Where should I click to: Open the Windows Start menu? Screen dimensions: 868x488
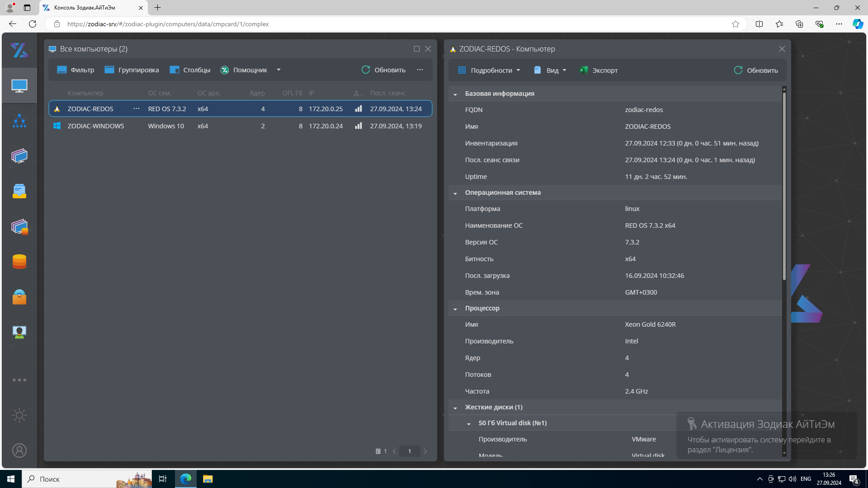11,479
